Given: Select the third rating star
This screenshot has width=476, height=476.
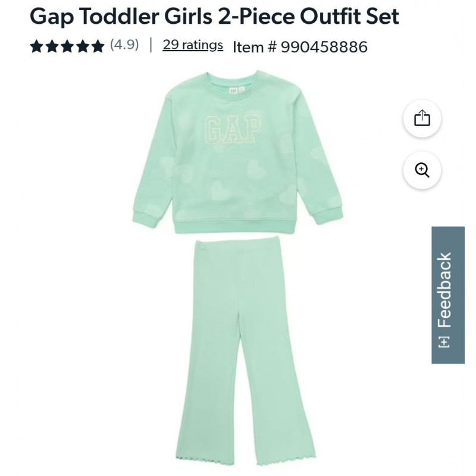Looking at the screenshot, I should pyautogui.click(x=67, y=46).
